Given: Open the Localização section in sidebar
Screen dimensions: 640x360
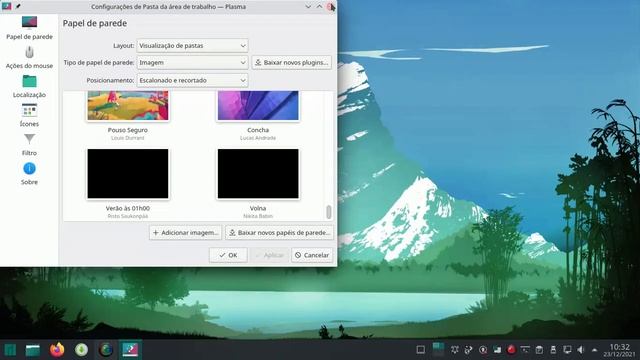Looking at the screenshot, I should click(29, 87).
